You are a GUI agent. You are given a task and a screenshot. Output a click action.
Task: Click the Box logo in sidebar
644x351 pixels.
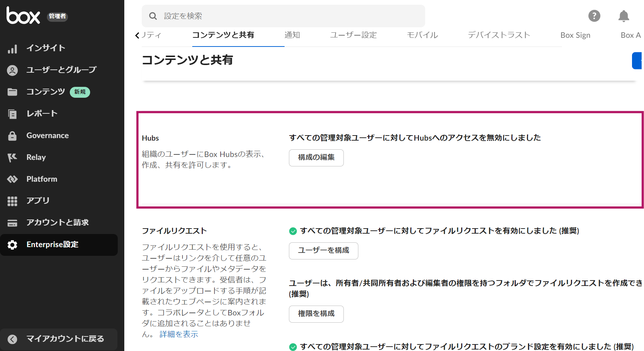point(23,16)
